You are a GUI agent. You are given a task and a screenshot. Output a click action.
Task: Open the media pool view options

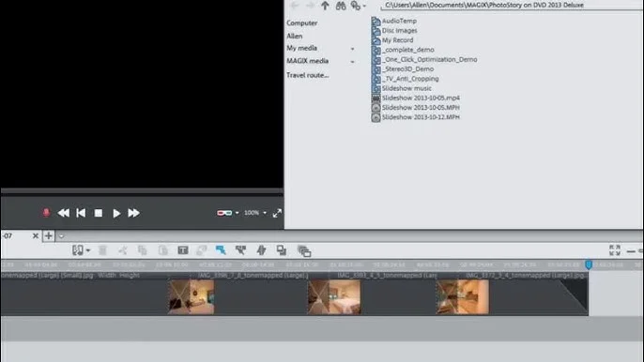pyautogui.click(x=358, y=6)
